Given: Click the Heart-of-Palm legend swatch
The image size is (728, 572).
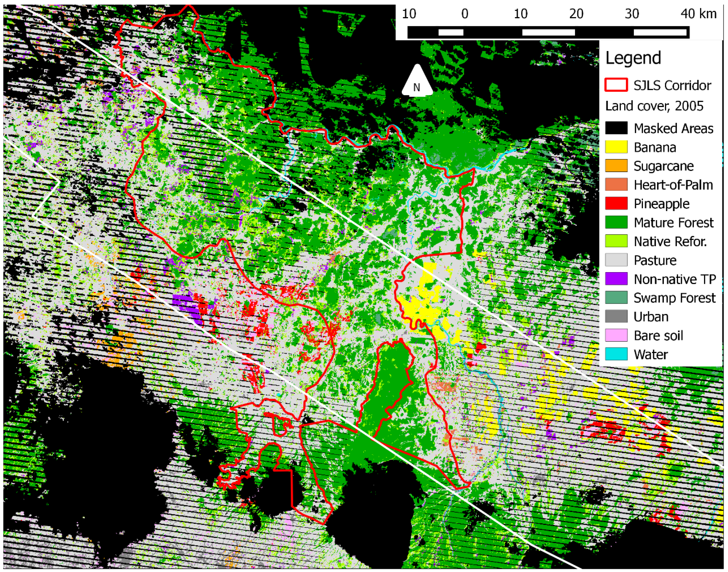Looking at the screenshot, I should [x=616, y=184].
